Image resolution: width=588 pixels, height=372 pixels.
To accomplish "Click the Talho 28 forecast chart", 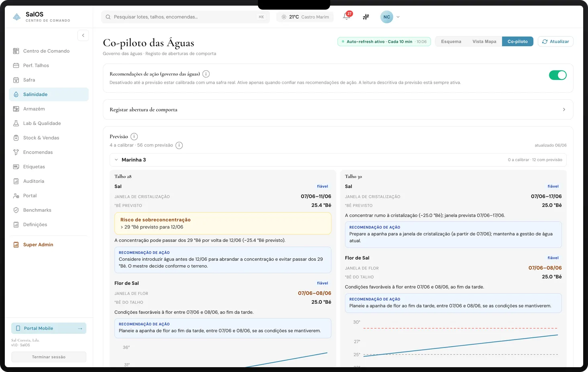I will pyautogui.click(x=223, y=355).
